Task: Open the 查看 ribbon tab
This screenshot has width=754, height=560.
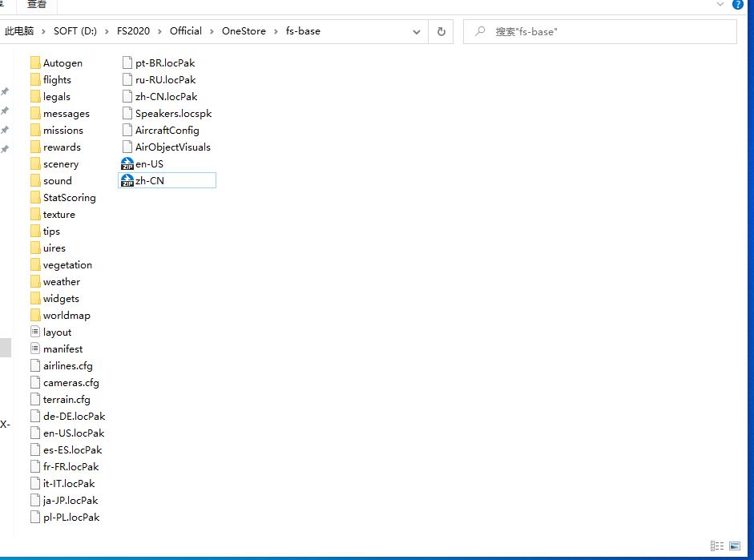Action: [x=37, y=5]
